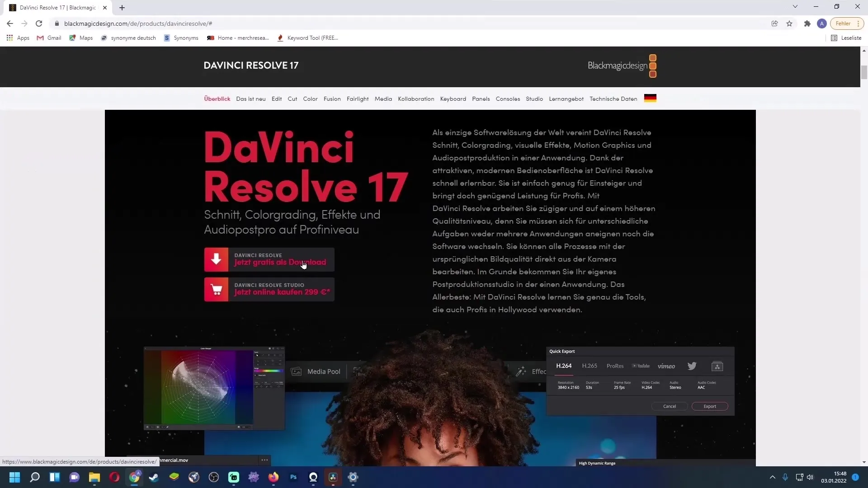
Task: Open the Settings gear taskbar icon
Action: [353, 477]
